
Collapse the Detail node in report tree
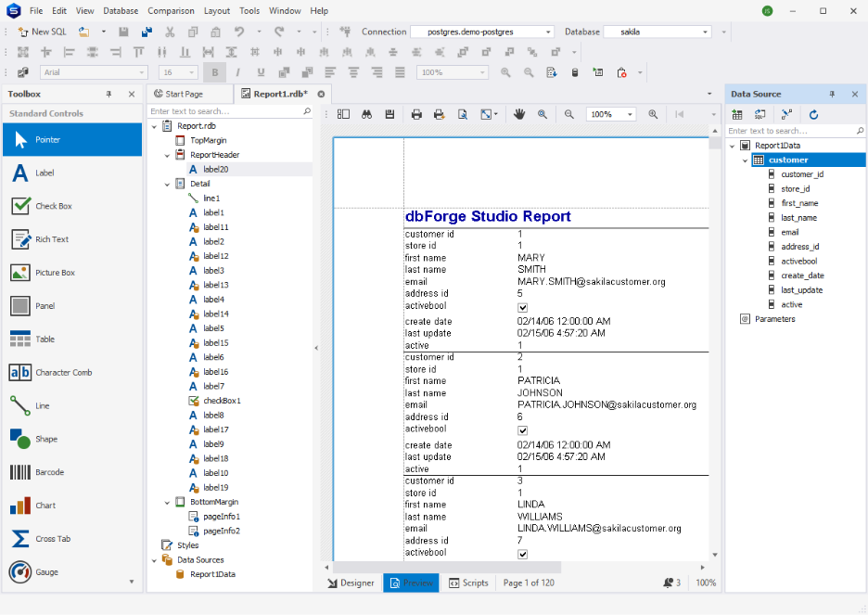[x=167, y=184]
